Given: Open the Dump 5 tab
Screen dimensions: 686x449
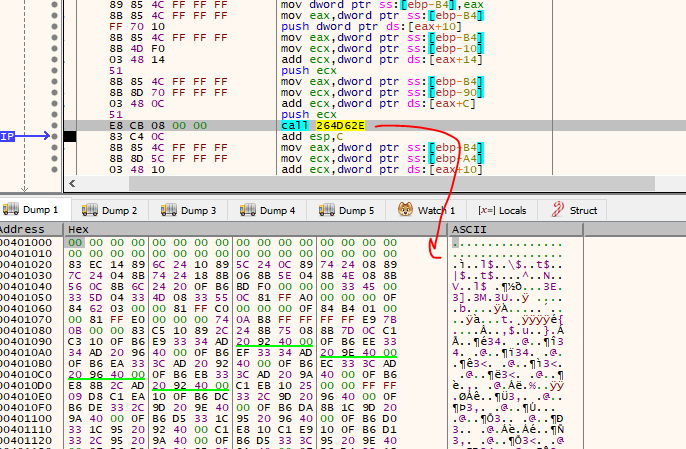Looking at the screenshot, I should pos(346,210).
